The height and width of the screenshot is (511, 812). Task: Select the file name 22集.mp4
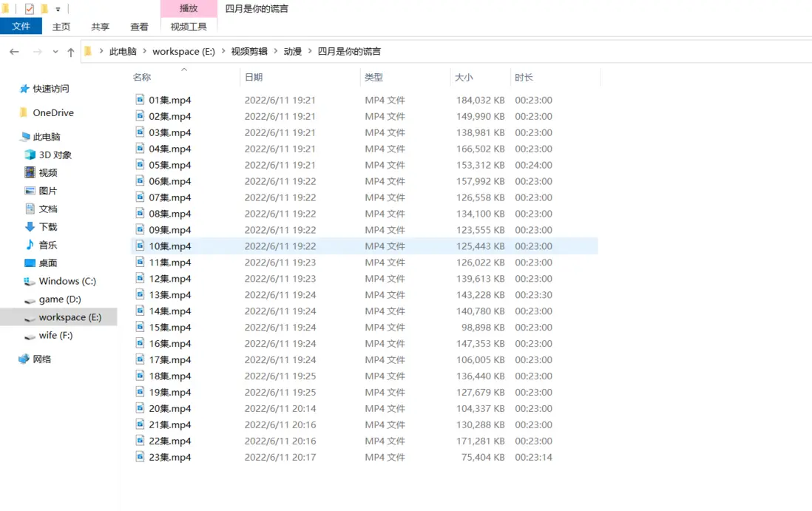[170, 441]
